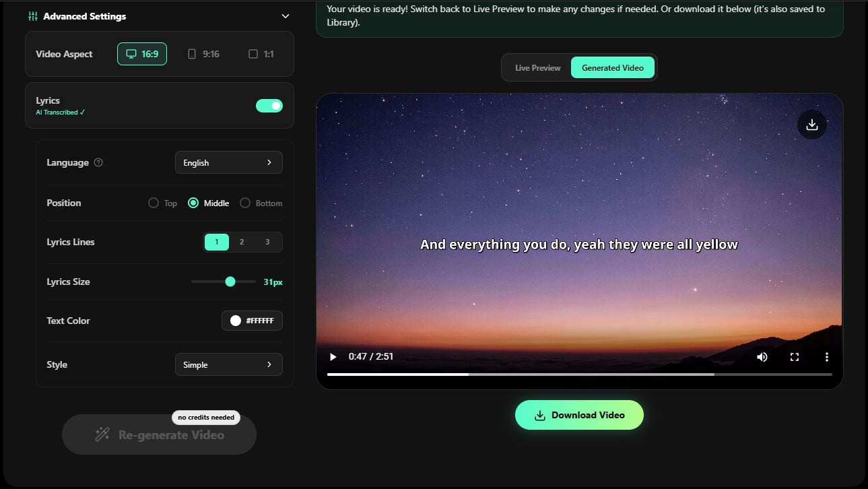This screenshot has height=489, width=868.
Task: Open the Simple style dropdown
Action: tap(228, 364)
